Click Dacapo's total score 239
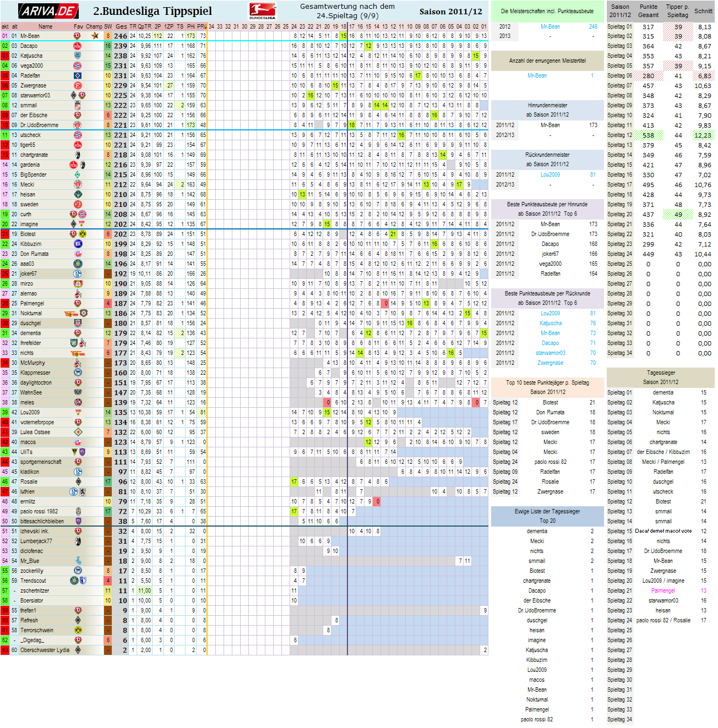 click(121, 46)
